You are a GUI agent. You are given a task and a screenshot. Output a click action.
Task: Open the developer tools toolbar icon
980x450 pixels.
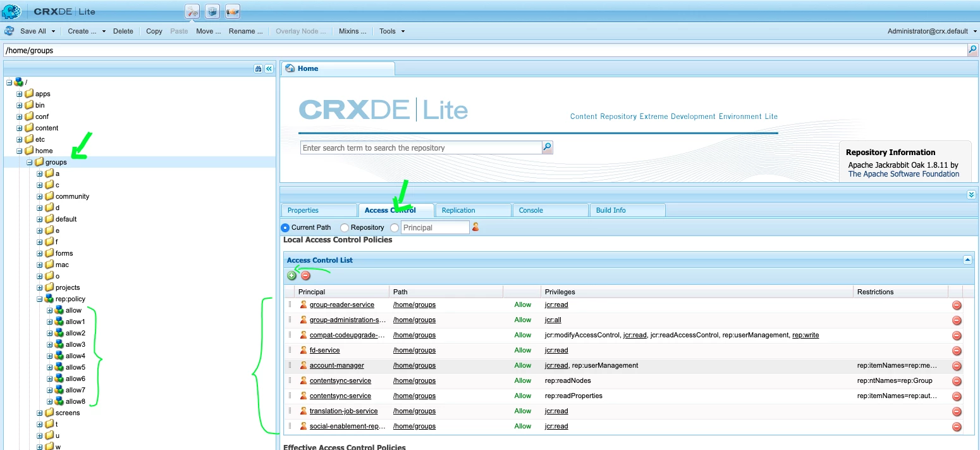192,11
